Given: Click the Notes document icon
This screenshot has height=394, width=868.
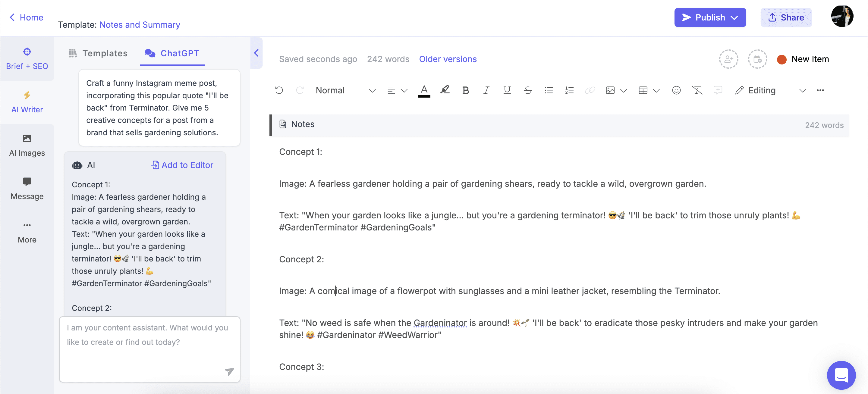Looking at the screenshot, I should (283, 124).
